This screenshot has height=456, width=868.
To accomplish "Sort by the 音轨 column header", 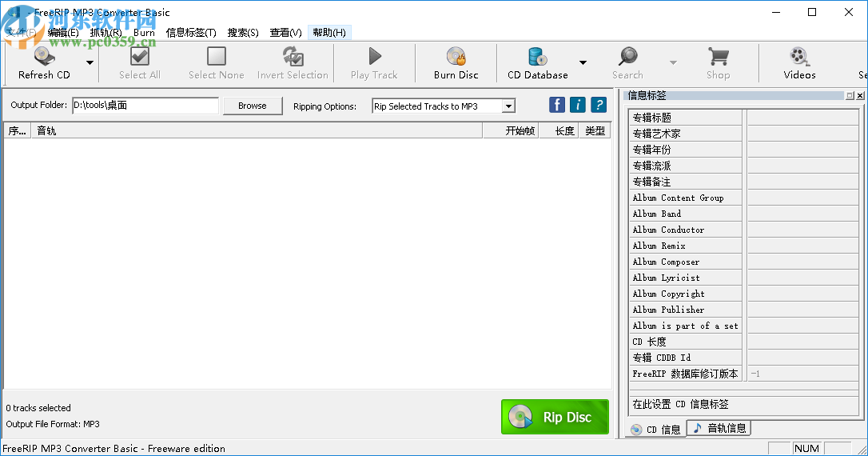I will tap(257, 130).
